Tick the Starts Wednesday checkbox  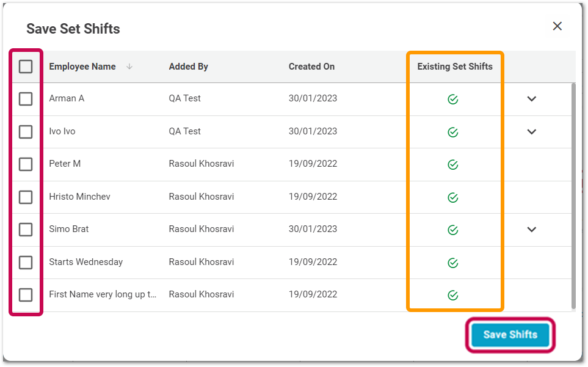tap(26, 263)
